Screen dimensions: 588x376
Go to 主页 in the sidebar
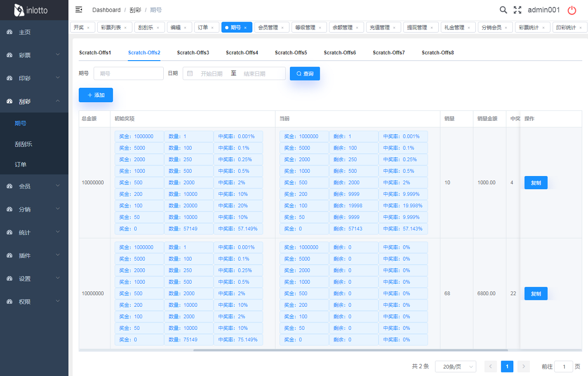click(25, 33)
